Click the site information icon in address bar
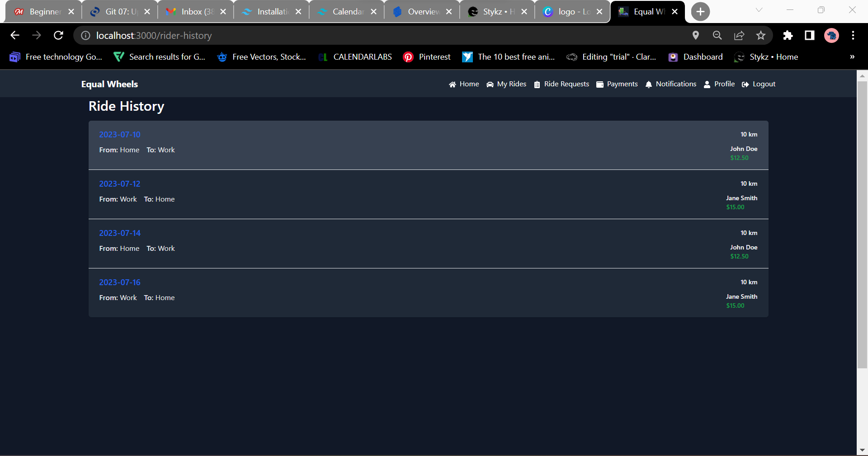This screenshot has height=456, width=868. [x=85, y=35]
